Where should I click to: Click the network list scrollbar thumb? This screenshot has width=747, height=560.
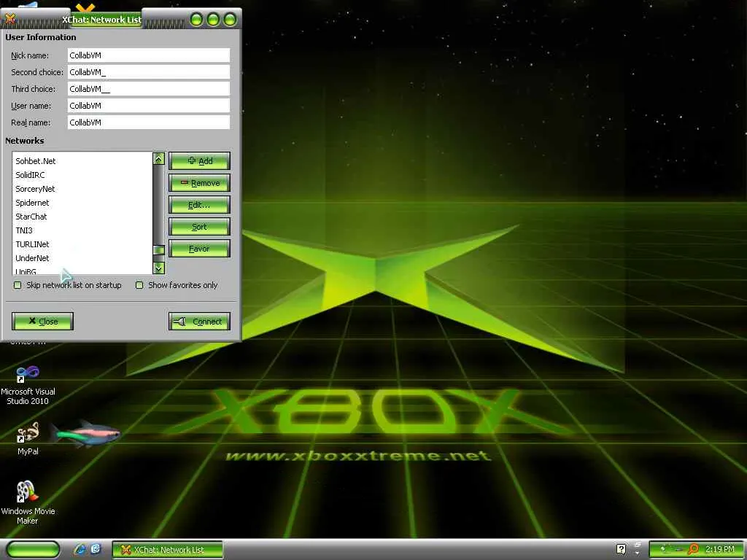point(158,250)
